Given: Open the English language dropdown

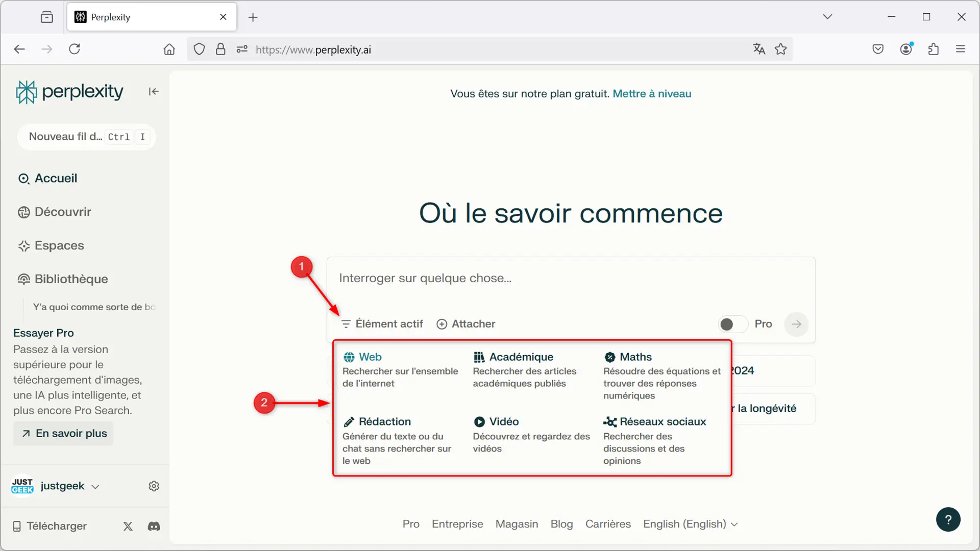Looking at the screenshot, I should 690,524.
